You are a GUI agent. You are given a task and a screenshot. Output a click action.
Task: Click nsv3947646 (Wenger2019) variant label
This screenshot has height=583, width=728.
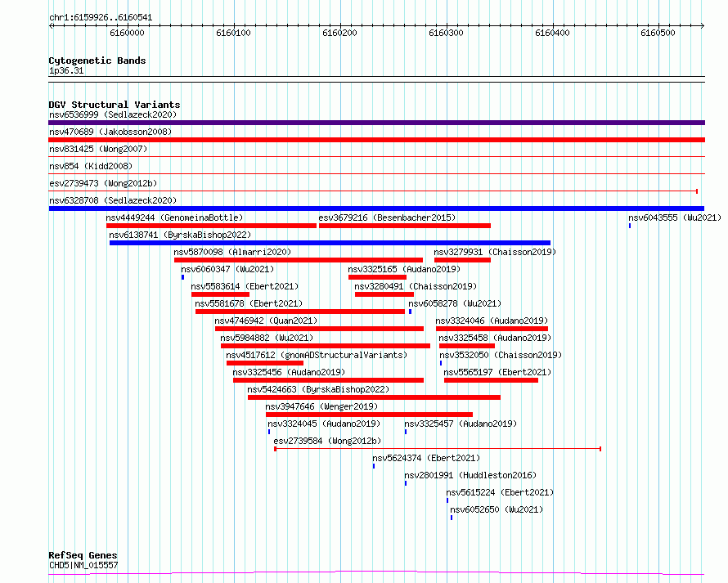tap(321, 406)
